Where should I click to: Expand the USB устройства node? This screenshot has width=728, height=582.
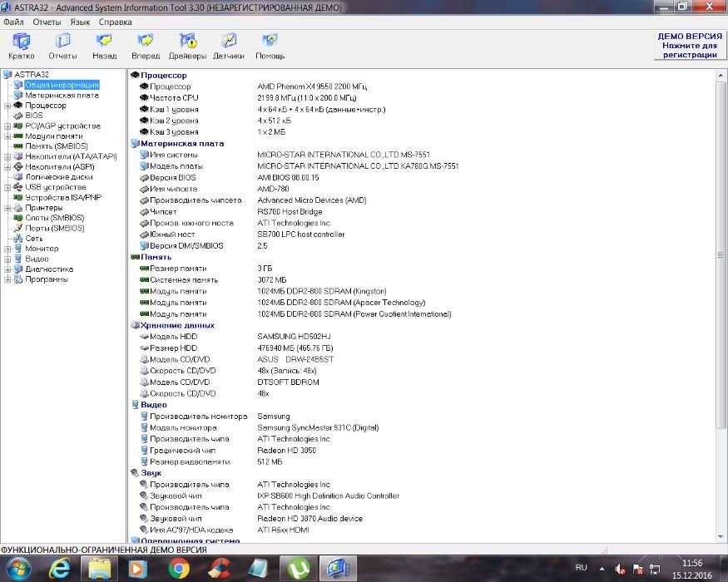tap(7, 188)
